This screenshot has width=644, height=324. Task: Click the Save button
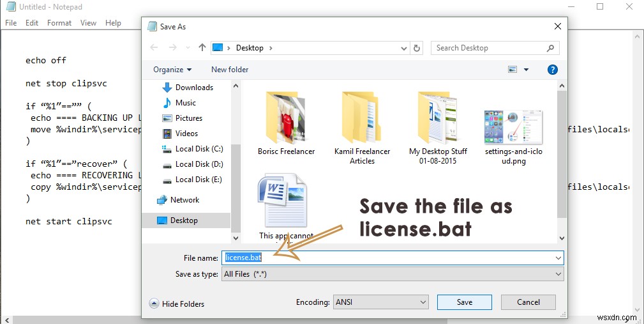click(465, 302)
